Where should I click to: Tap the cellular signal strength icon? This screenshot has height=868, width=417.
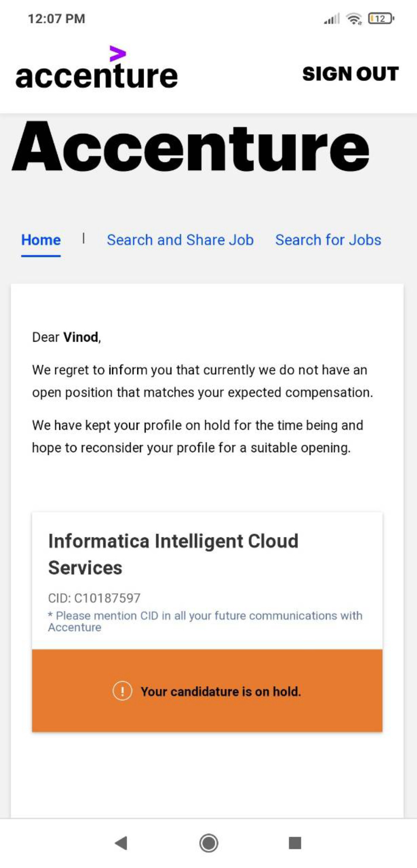pos(332,19)
